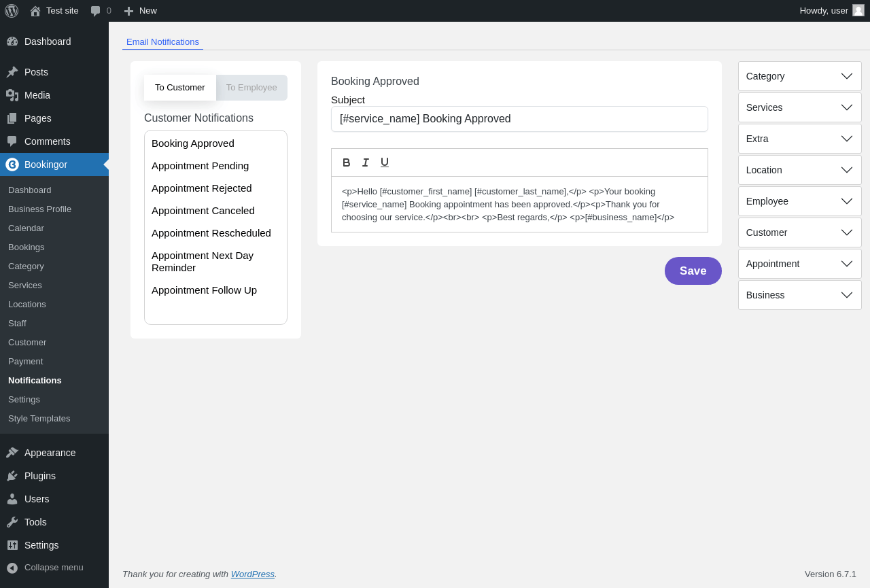Click the Italic formatting icon
This screenshot has width=870, height=588.
point(366,162)
